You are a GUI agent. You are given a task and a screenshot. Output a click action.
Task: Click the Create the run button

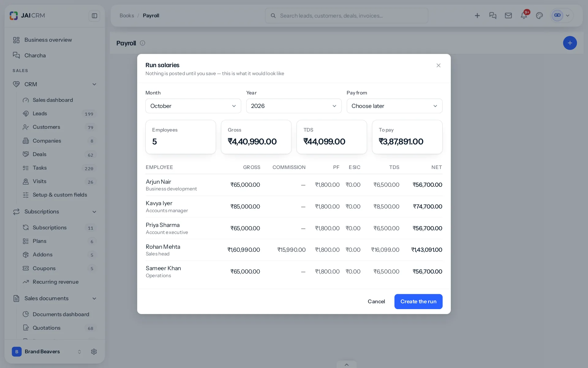418,301
